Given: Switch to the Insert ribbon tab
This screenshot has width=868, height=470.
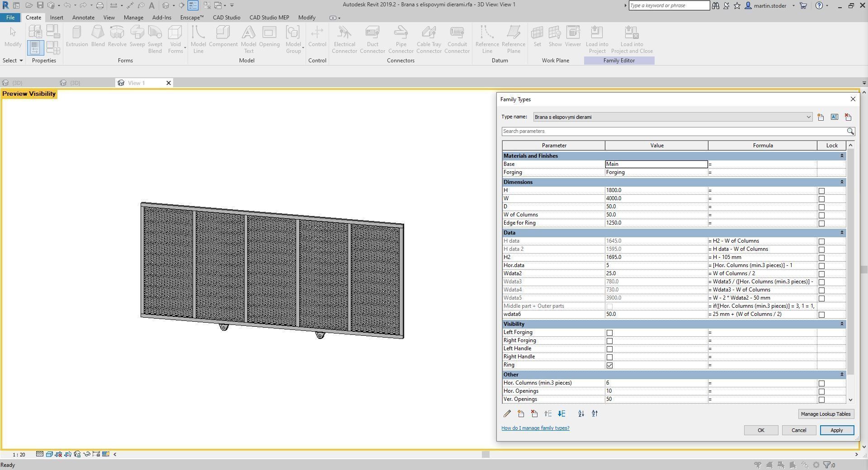Looking at the screenshot, I should click(x=57, y=18).
